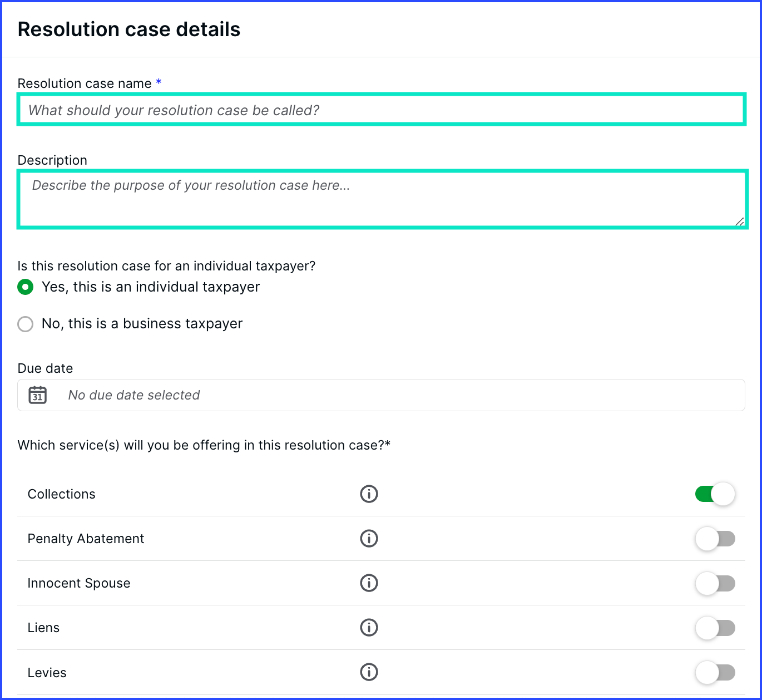Turn on the Innocent Spouse toggle
The image size is (762, 700).
(x=715, y=583)
